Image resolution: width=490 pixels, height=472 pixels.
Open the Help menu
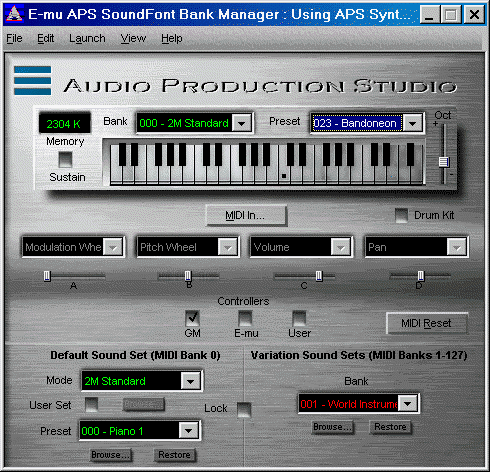(172, 39)
